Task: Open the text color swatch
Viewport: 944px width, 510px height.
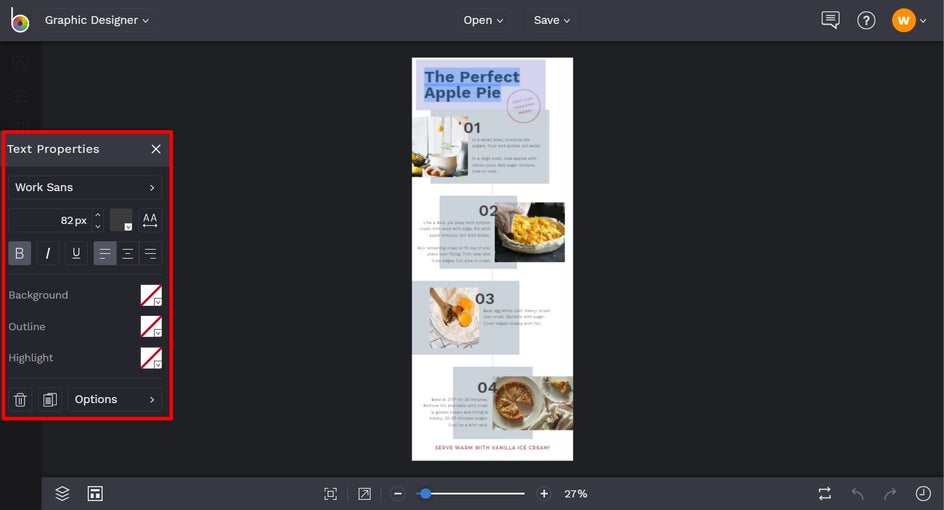Action: click(121, 220)
